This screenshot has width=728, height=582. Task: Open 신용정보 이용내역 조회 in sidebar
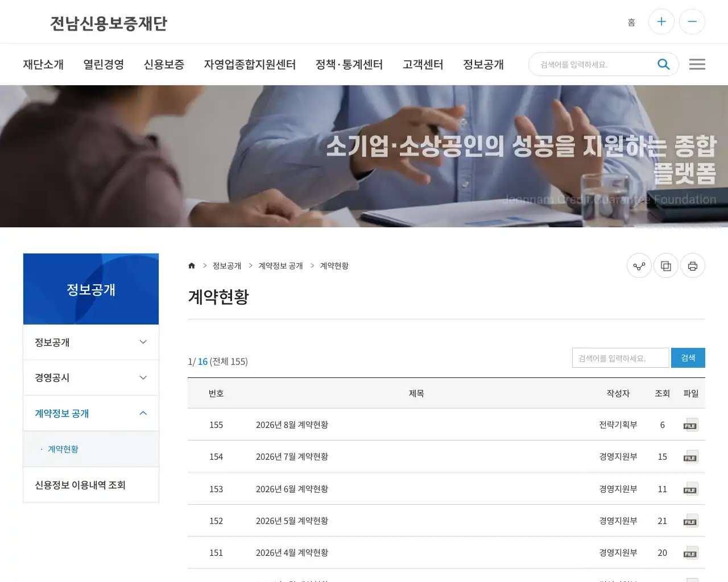coord(91,485)
